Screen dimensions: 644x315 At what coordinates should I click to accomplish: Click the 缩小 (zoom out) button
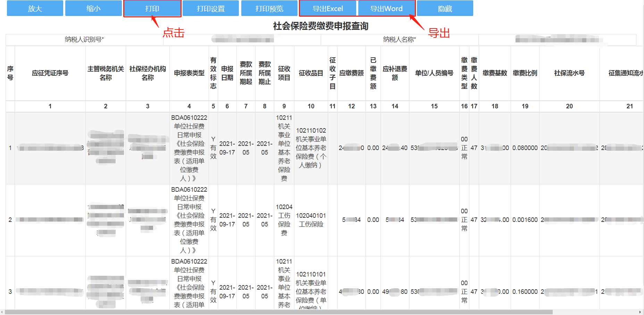(x=93, y=8)
